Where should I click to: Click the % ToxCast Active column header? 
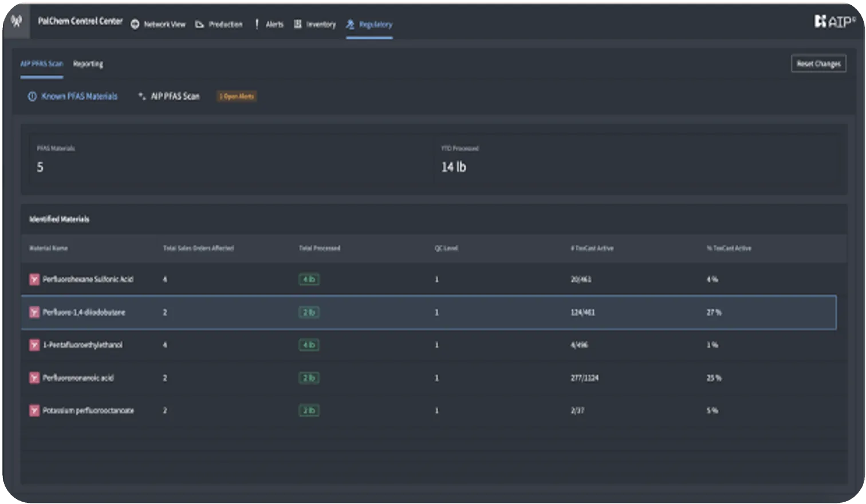[729, 249]
